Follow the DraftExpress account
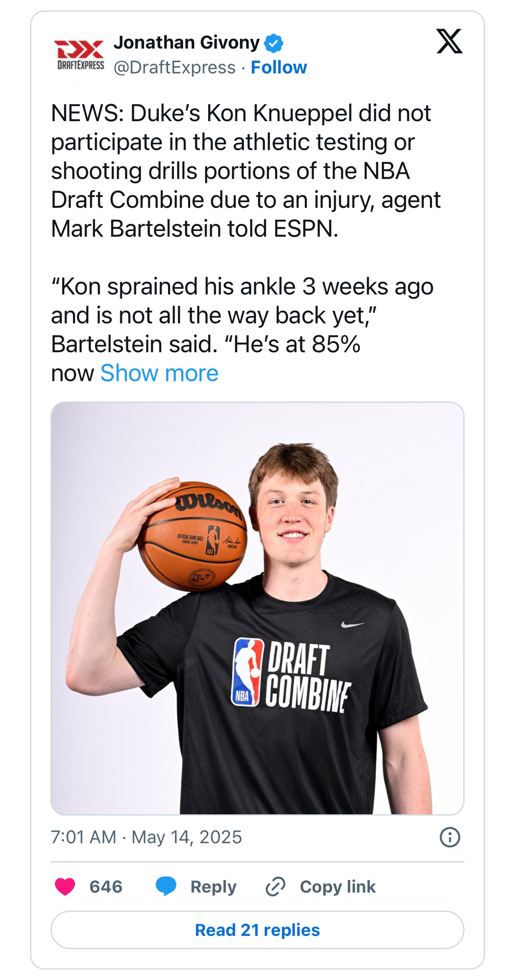The height and width of the screenshot is (980, 515). coord(279,67)
